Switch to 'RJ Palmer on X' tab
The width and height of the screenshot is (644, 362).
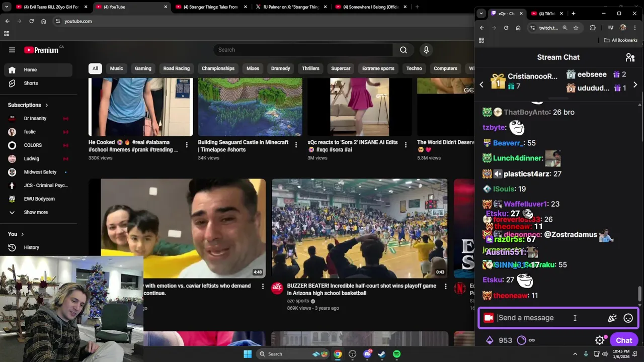(x=291, y=7)
